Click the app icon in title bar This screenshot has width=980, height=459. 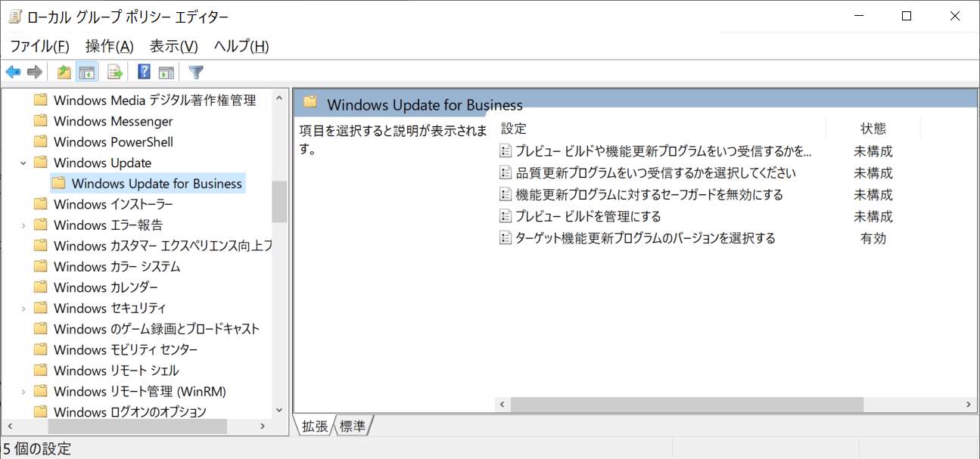[14, 16]
